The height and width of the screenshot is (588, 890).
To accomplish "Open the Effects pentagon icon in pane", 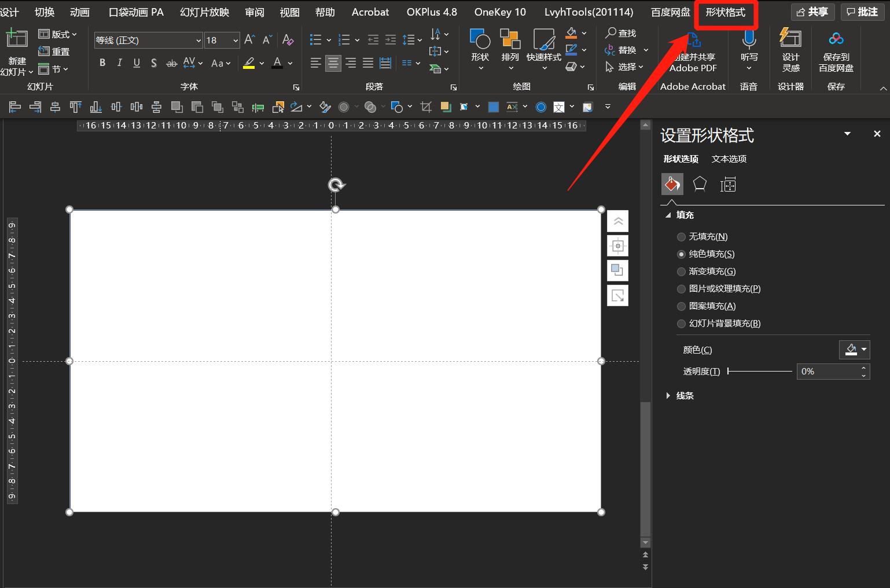I will point(700,185).
